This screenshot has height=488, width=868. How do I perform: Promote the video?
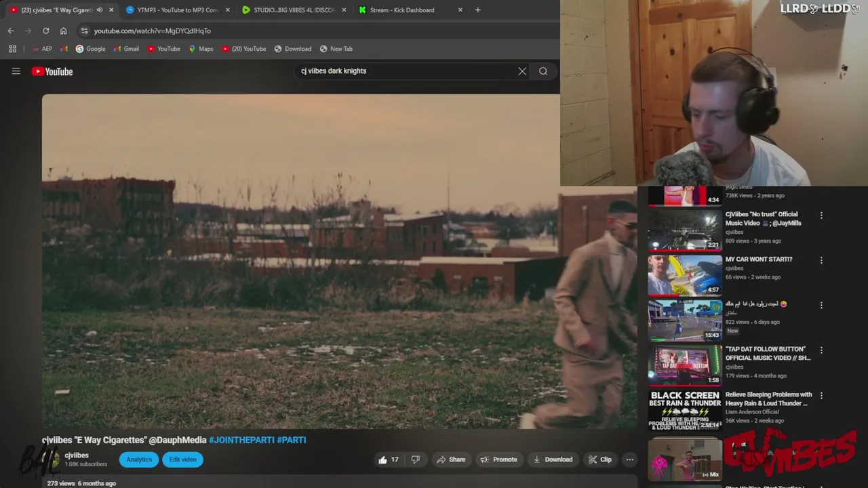point(498,460)
